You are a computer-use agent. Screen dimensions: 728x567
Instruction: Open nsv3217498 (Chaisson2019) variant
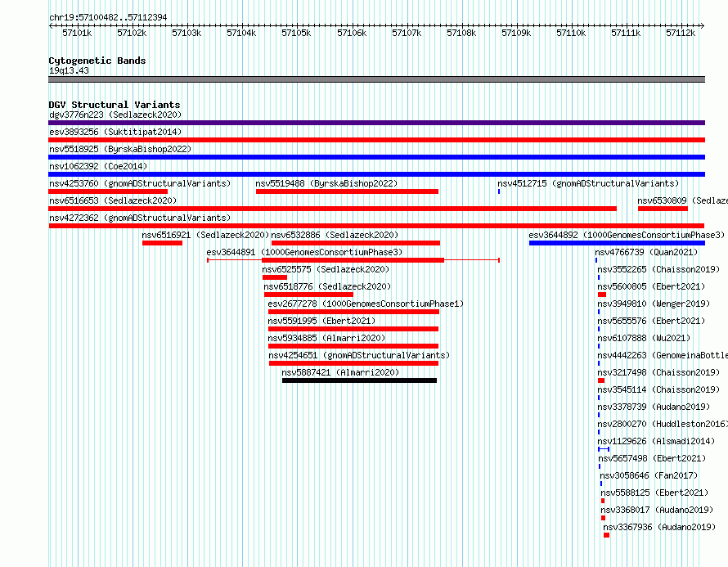[658, 372]
